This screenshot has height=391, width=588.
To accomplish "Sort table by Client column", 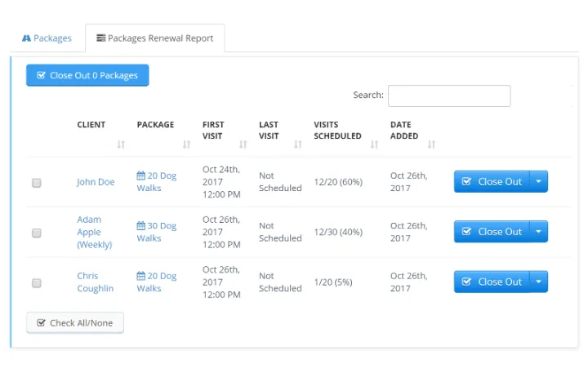I will pos(121,144).
